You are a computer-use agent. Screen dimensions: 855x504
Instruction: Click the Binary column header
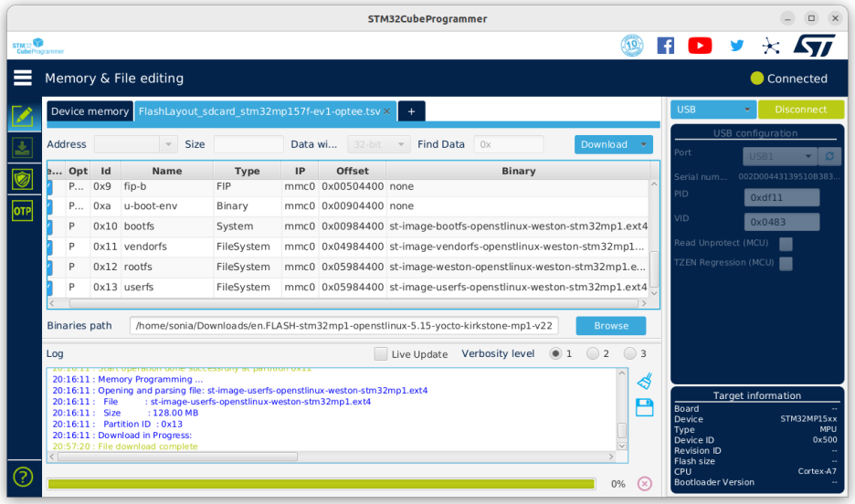[518, 171]
